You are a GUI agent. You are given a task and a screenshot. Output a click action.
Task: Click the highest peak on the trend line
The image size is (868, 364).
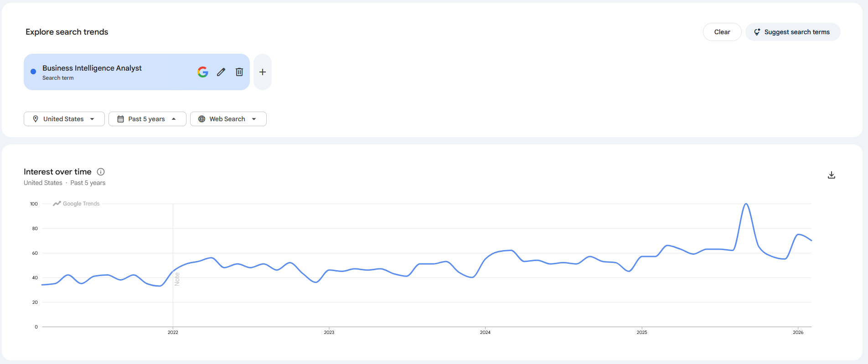(x=746, y=204)
